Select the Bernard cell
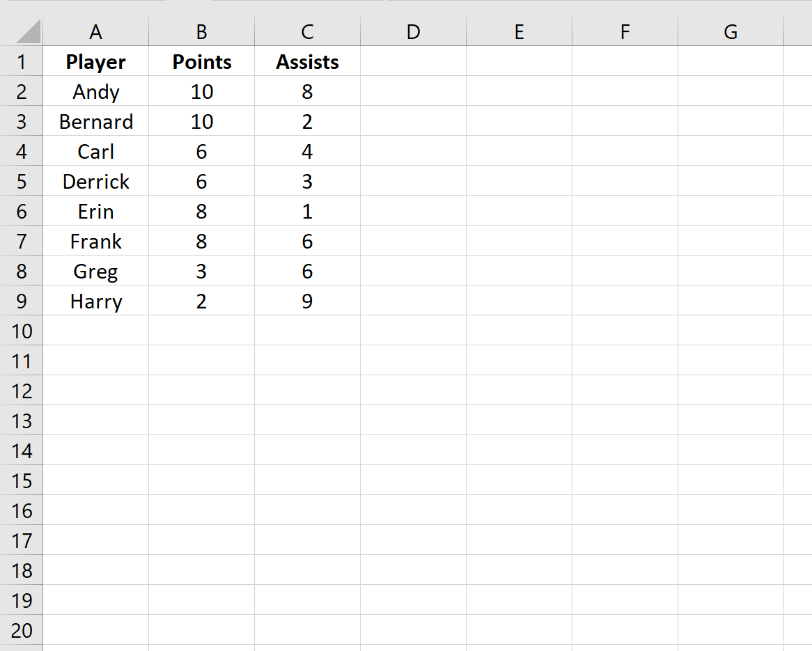Image resolution: width=812 pixels, height=651 pixels. pos(95,122)
